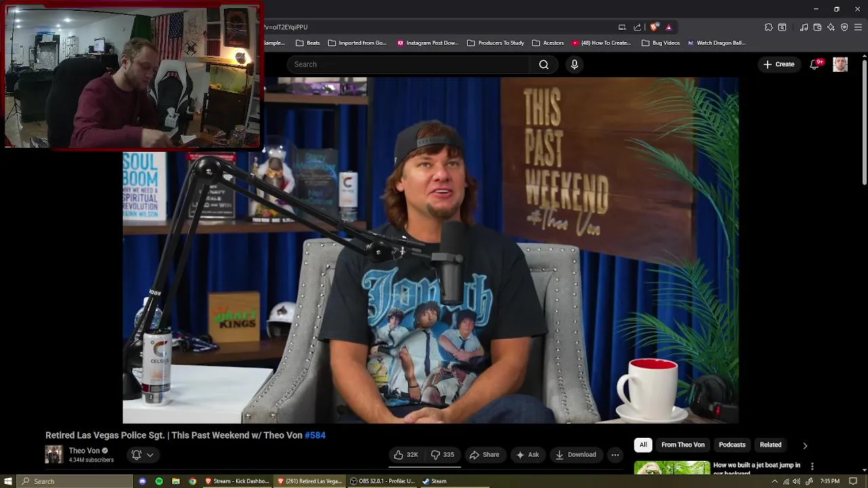Open the jet boat jump video thumbnail
This screenshot has height=488, width=868.
coord(672,468)
